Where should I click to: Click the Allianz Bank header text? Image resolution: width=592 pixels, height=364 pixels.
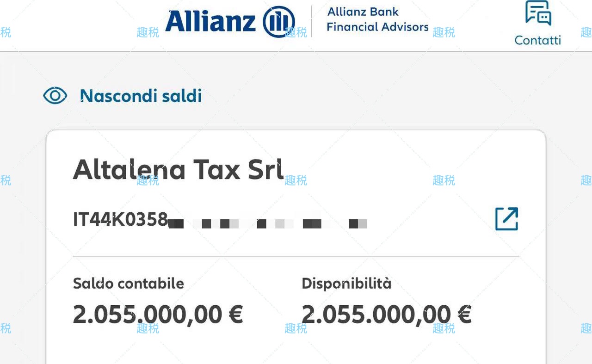(x=363, y=12)
